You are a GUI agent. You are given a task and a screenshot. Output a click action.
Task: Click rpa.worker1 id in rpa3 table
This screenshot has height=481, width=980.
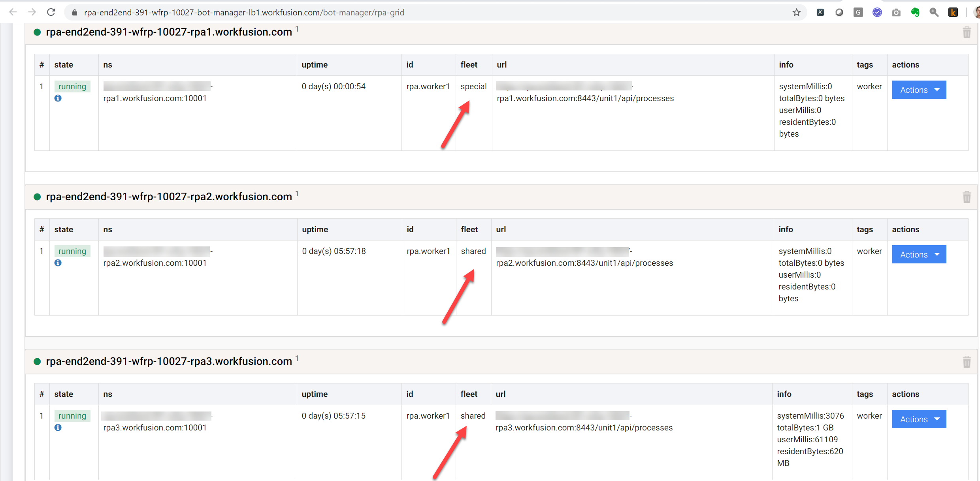click(428, 416)
